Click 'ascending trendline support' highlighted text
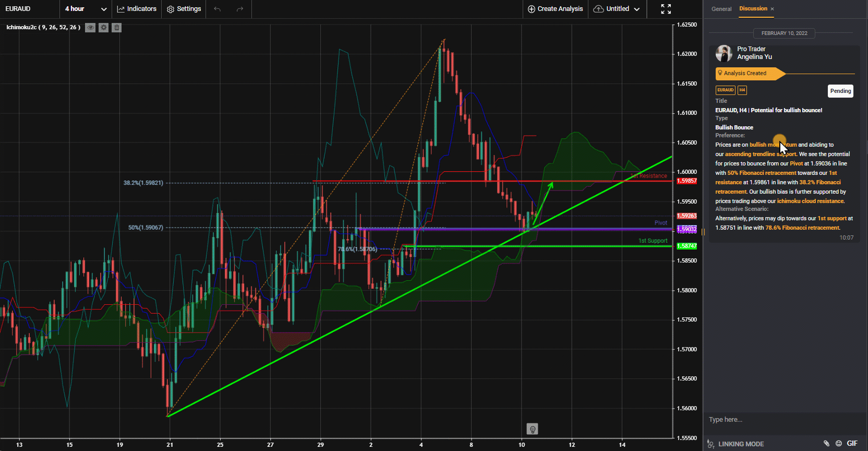 coord(761,154)
